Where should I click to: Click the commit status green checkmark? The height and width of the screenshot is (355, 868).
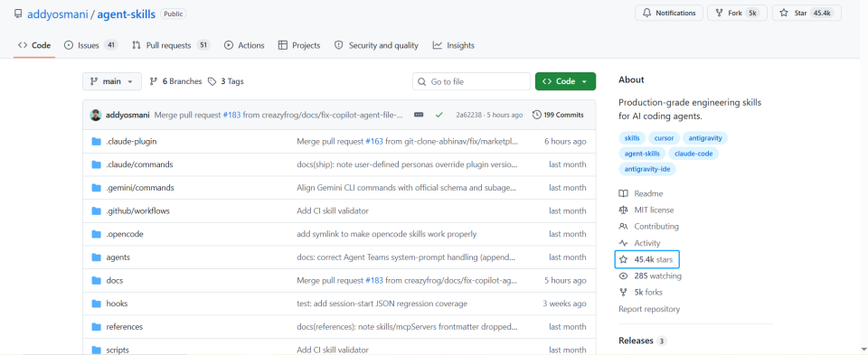coord(439,115)
